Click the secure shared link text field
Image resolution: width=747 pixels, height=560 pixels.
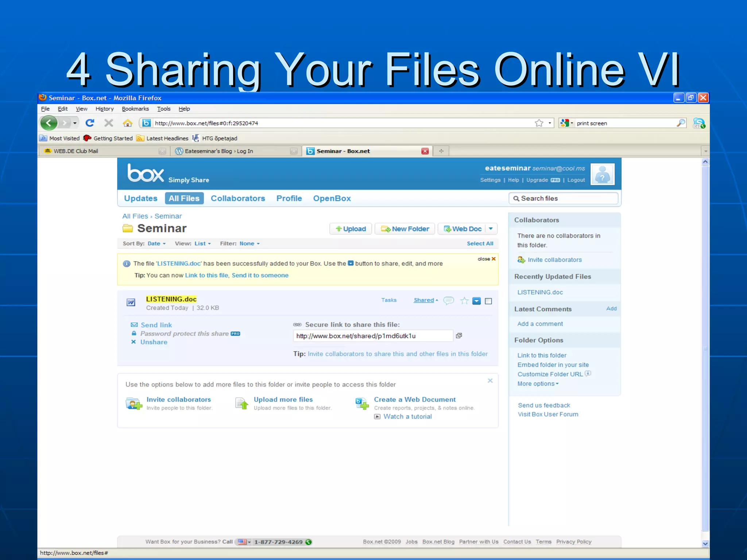[x=373, y=336]
